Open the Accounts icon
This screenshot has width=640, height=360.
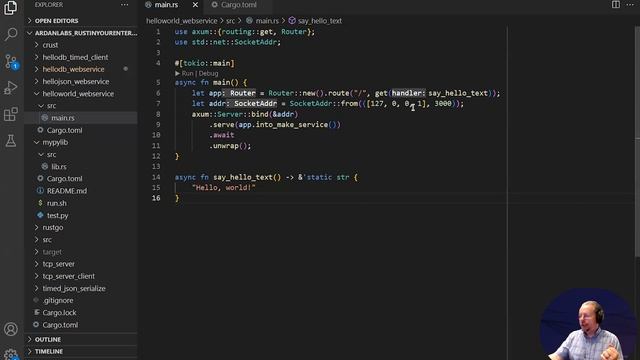[11, 329]
